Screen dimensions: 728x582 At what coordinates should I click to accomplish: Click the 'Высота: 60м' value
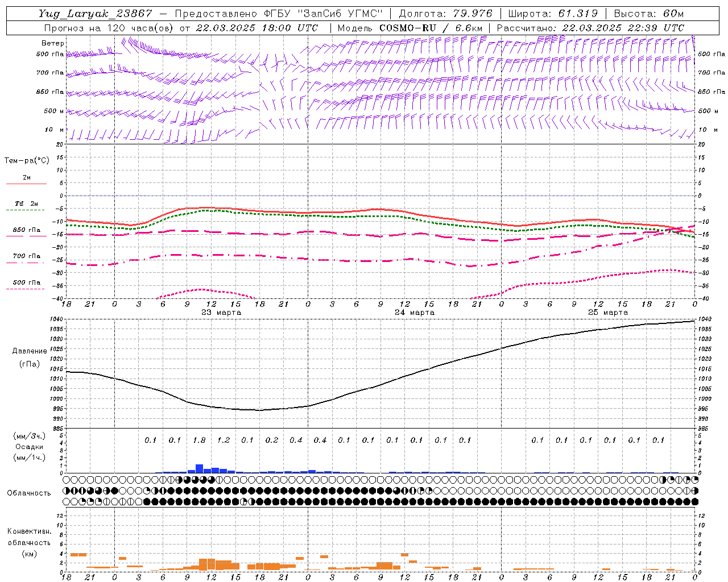tap(649, 14)
